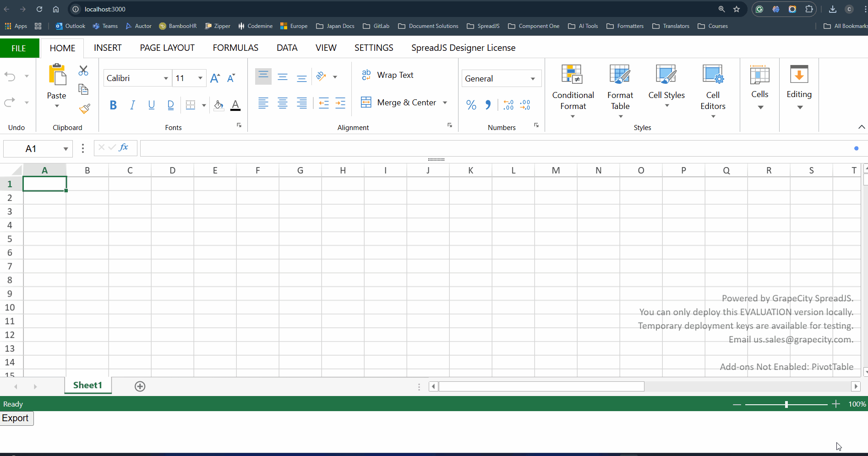Increase font size with large A icon
This screenshot has height=456, width=868.
coord(215,78)
